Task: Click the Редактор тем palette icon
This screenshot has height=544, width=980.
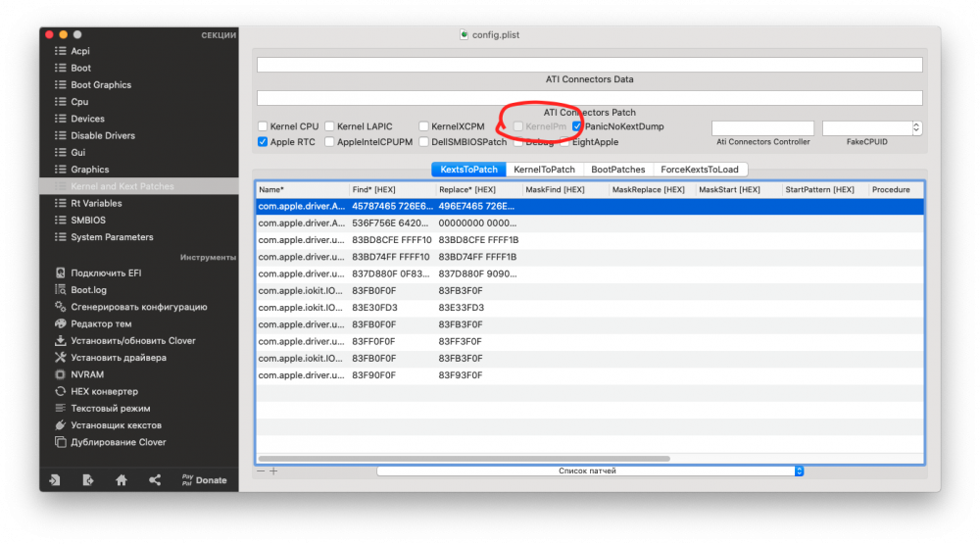Action: (x=60, y=323)
